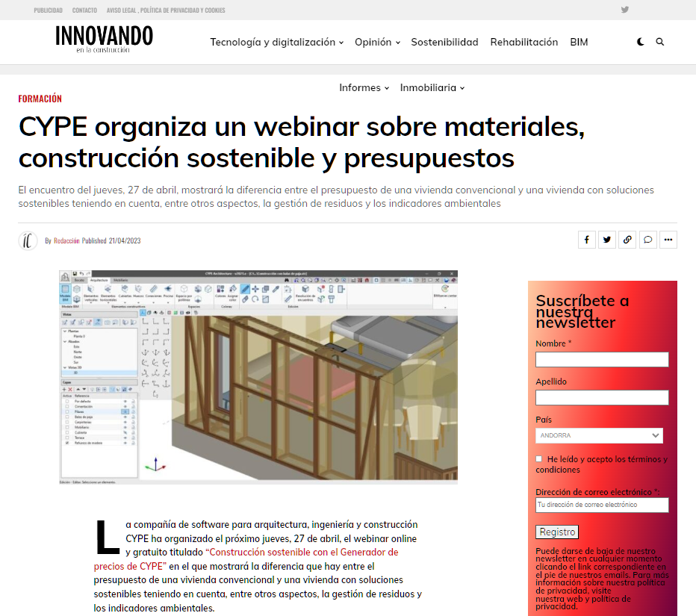The height and width of the screenshot is (616, 696).
Task: Open the BIM menu item
Action: [x=579, y=42]
